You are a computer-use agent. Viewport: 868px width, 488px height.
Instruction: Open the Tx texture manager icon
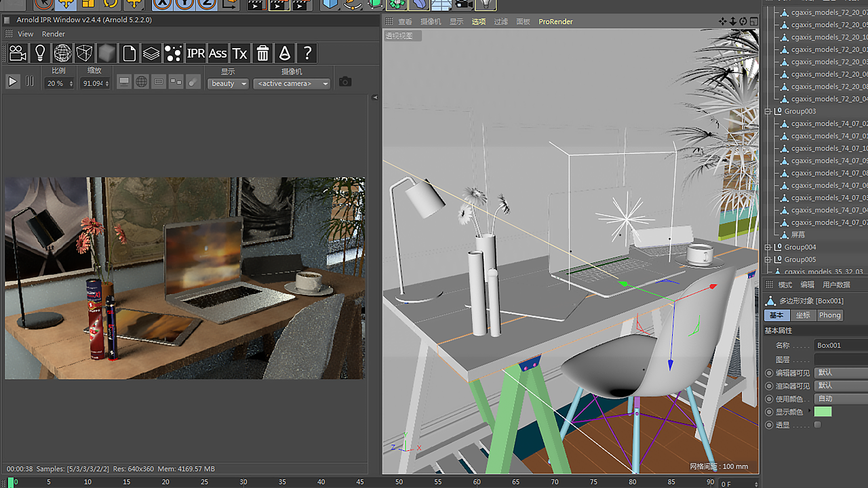(x=240, y=53)
